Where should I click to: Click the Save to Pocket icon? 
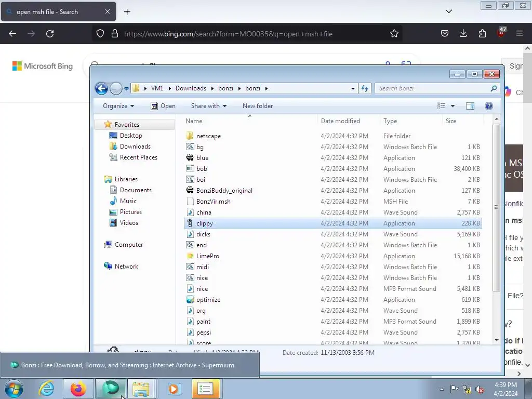tap(445, 33)
